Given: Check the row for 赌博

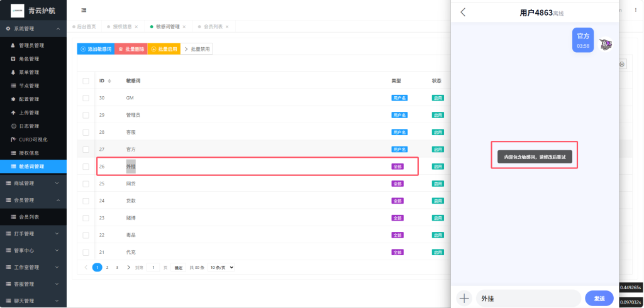Looking at the screenshot, I should [86, 218].
